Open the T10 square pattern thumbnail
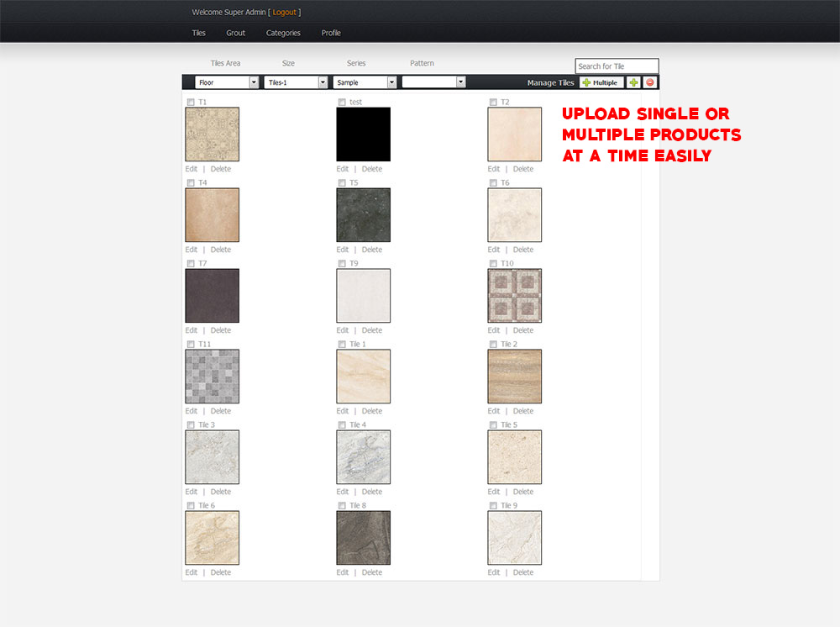The width and height of the screenshot is (840, 627). [514, 296]
